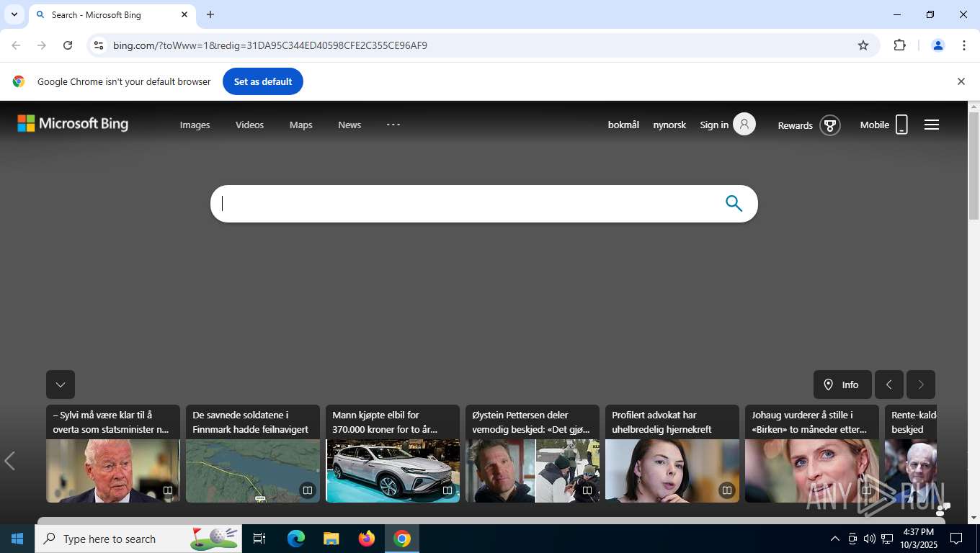Click the scrollbar down arrow
This screenshot has width=980, height=553.
click(974, 518)
